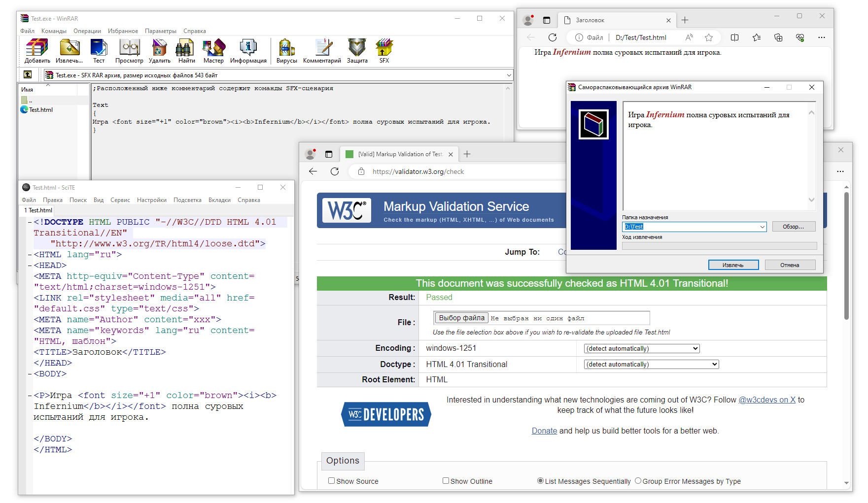Click the Browser essentials heart icon
This screenshot has height=503, width=868.
[x=800, y=37]
